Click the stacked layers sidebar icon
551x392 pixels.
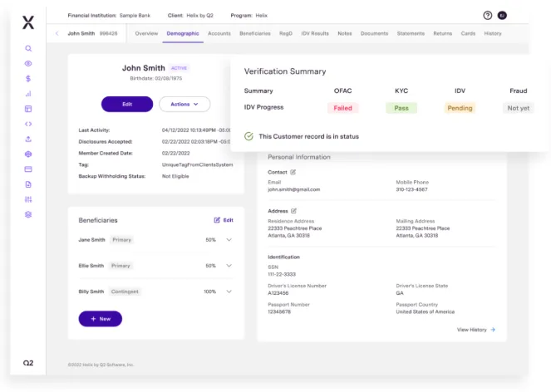coord(28,214)
